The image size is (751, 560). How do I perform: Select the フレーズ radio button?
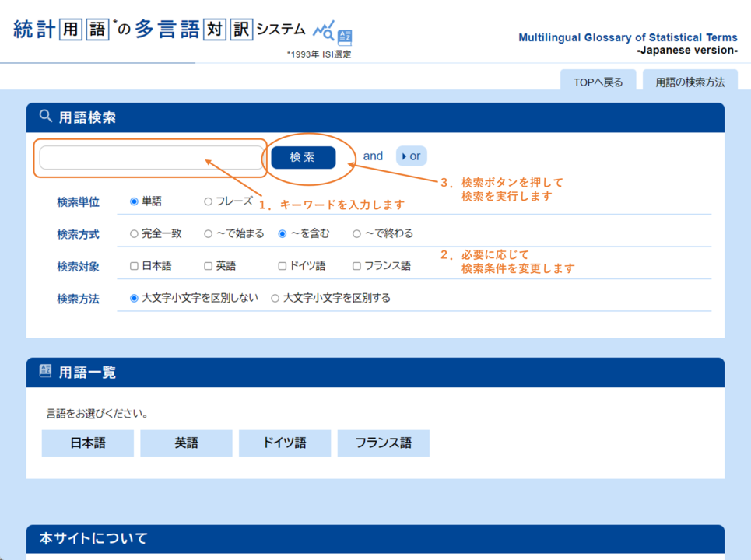pos(209,201)
